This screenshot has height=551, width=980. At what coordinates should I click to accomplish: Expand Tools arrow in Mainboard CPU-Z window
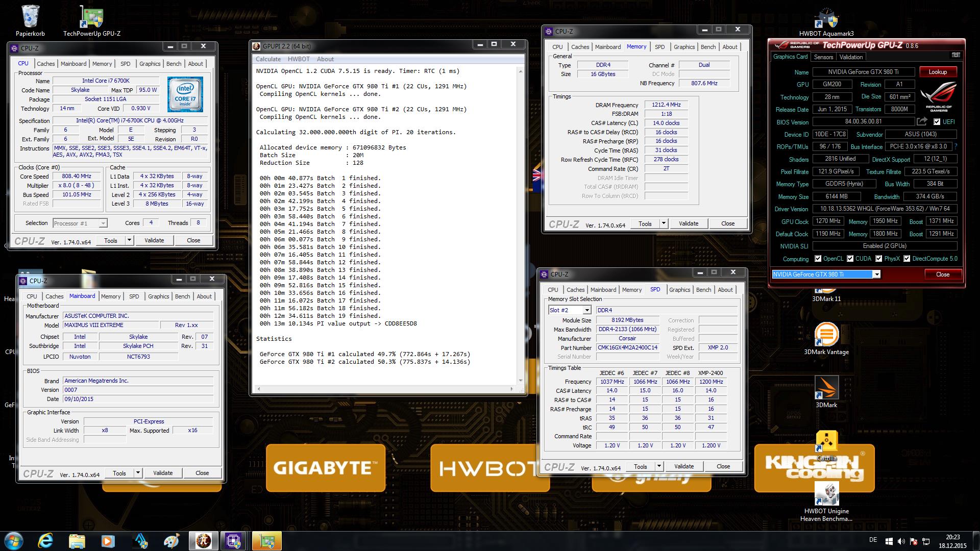click(x=138, y=473)
